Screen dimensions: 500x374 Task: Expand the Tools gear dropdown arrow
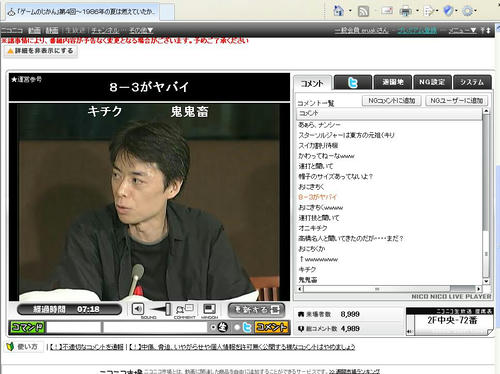(476, 11)
